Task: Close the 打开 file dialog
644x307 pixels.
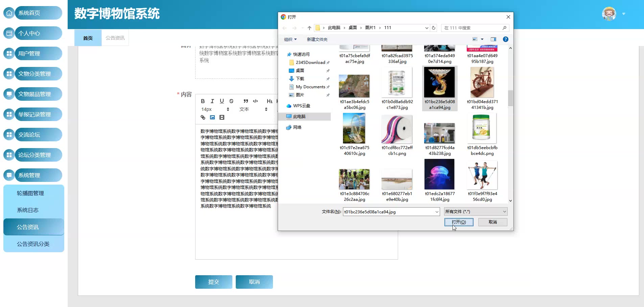Action: (x=508, y=17)
